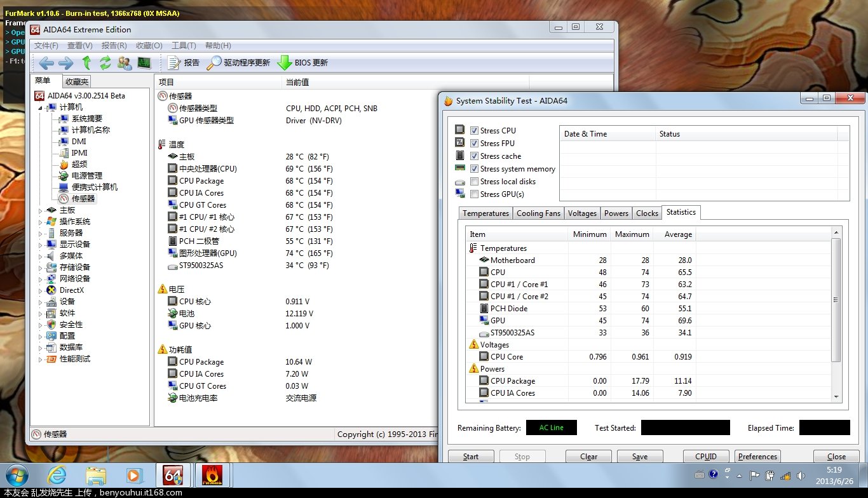
Task: Toggle Stress system memory checkbox
Action: click(474, 169)
